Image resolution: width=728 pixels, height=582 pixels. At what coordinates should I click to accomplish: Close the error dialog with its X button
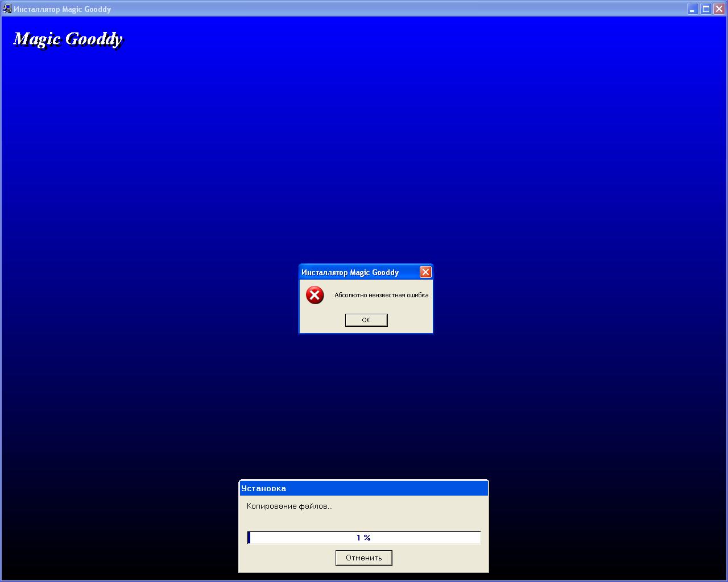tap(425, 272)
